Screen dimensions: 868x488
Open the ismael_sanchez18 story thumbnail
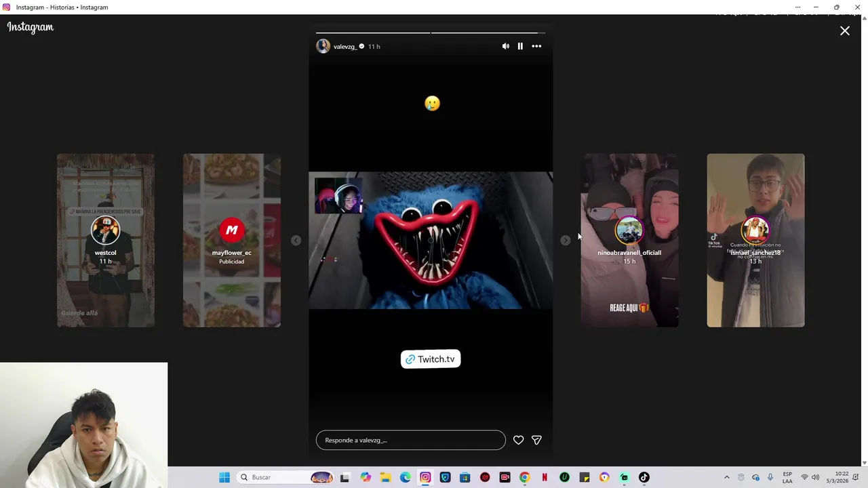point(755,241)
